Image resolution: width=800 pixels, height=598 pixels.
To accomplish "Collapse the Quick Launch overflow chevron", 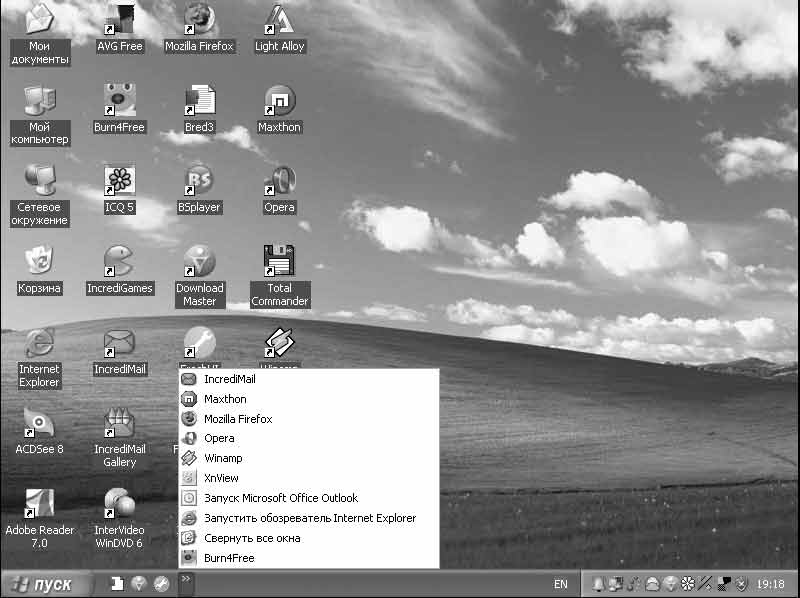I will [186, 584].
